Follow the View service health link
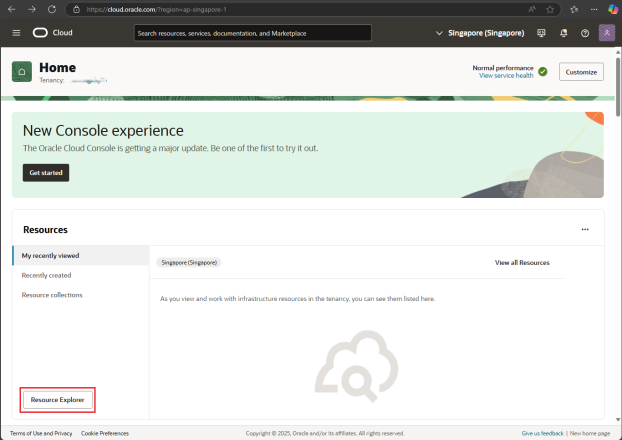 [x=506, y=76]
